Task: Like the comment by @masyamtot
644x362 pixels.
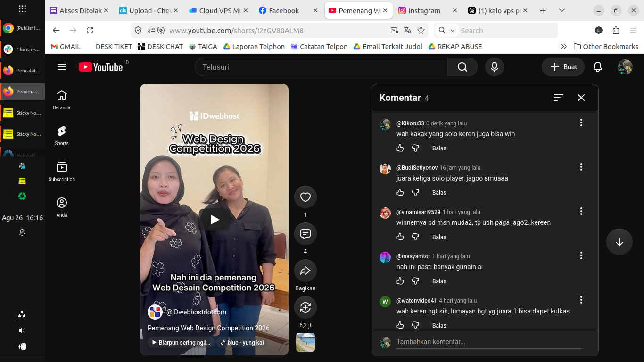Action: coord(400,281)
